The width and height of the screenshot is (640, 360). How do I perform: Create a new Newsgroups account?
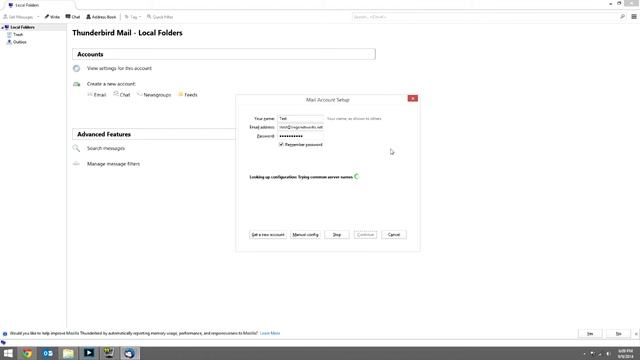(x=154, y=95)
